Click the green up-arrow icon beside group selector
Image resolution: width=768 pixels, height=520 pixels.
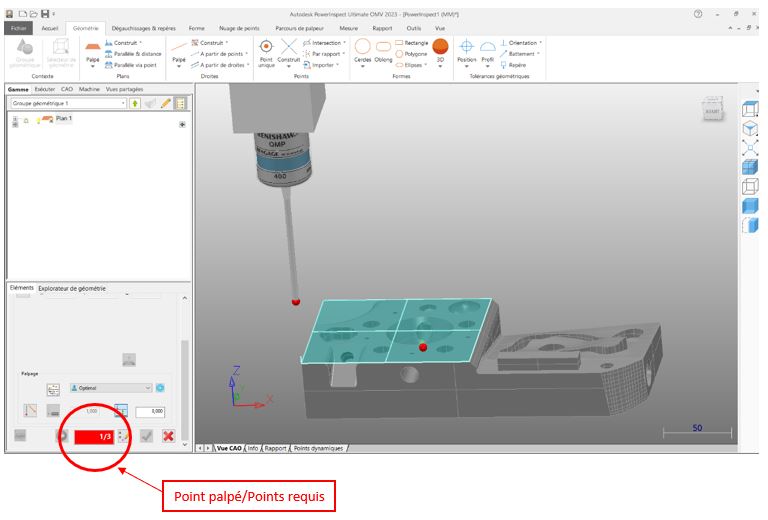coord(135,103)
